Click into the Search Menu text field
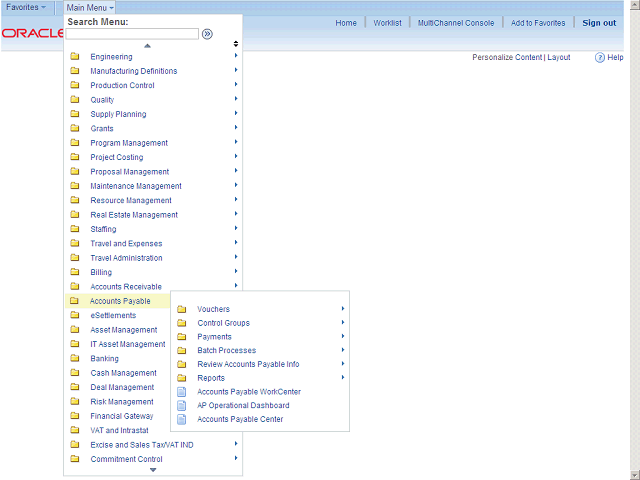The width and height of the screenshot is (640, 480). coord(133,34)
